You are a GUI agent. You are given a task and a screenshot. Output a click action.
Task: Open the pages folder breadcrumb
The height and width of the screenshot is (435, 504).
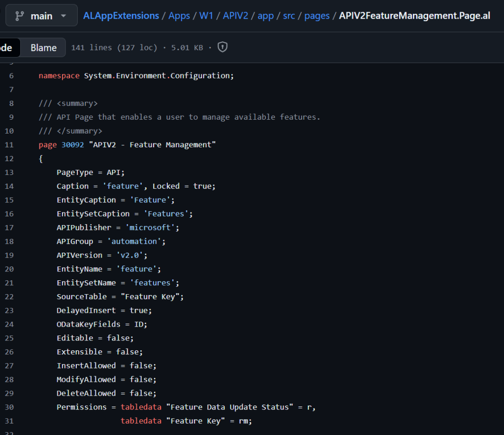tap(316, 16)
